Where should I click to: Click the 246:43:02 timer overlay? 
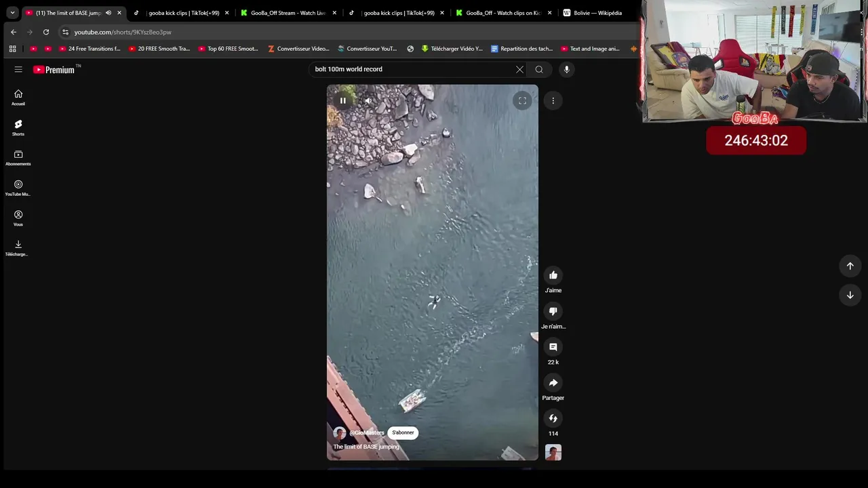pos(756,140)
